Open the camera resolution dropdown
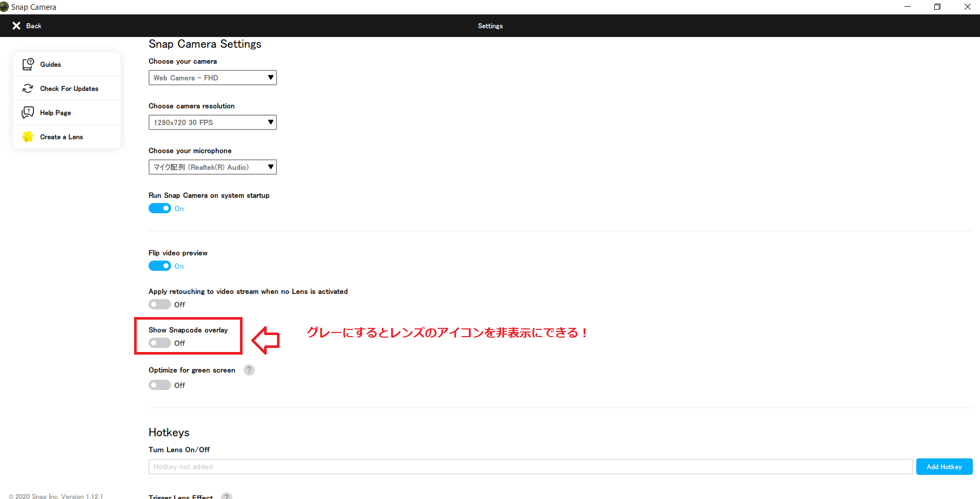This screenshot has width=980, height=499. (x=213, y=122)
